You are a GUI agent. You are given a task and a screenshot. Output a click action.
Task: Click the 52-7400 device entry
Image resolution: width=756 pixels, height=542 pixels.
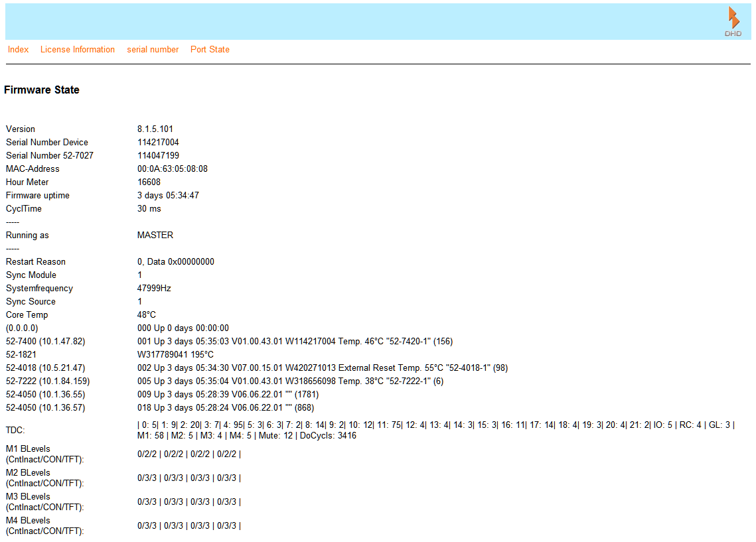click(x=41, y=341)
